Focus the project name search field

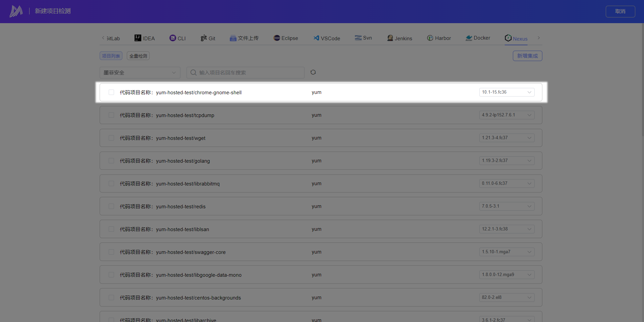(248, 72)
